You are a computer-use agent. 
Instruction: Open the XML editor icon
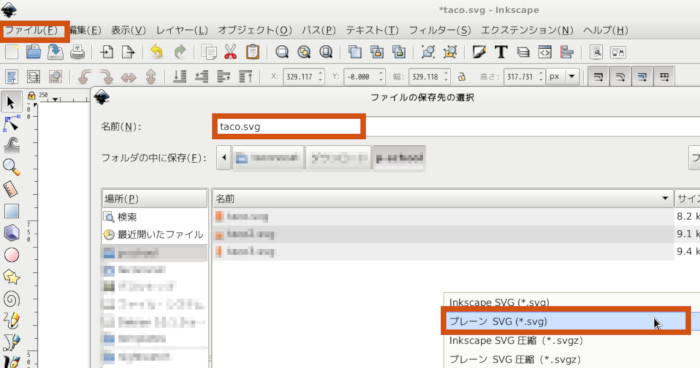pos(545,52)
